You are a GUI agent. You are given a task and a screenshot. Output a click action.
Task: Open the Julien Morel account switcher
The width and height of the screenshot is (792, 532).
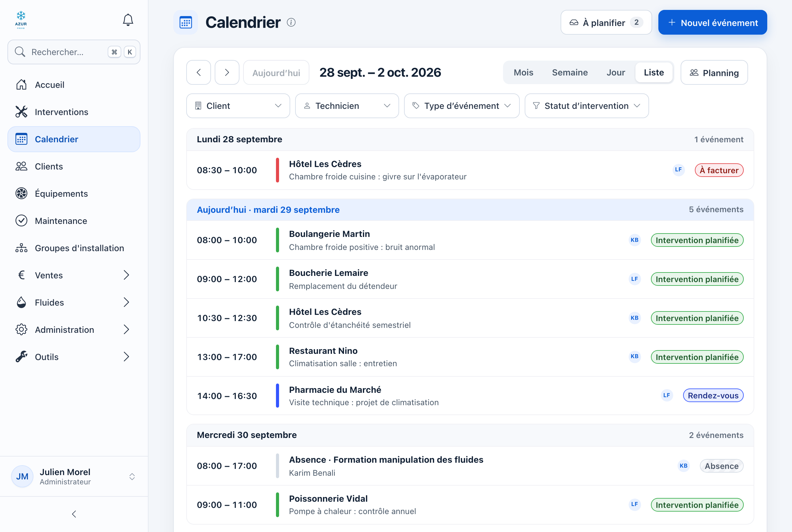tap(74, 476)
